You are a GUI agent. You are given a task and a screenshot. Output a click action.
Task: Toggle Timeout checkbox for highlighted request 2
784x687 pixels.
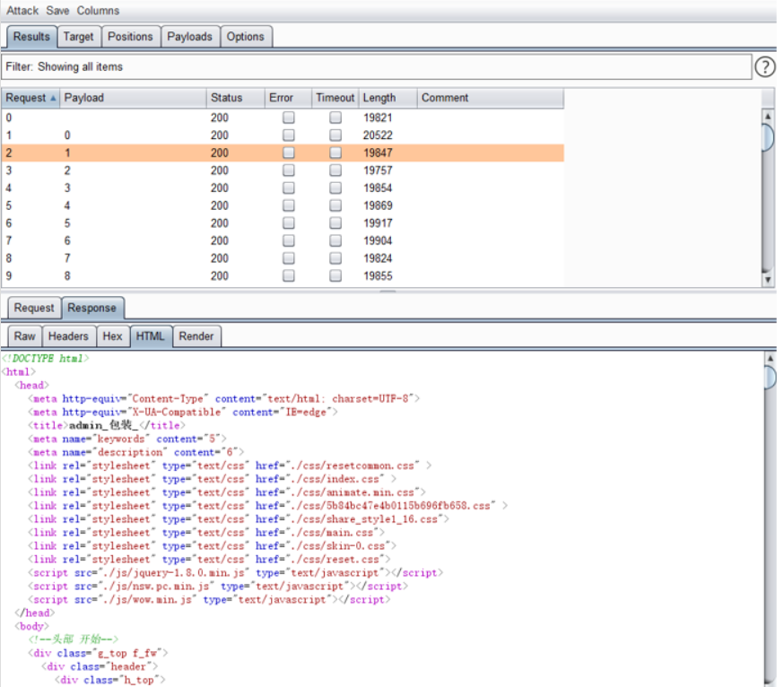coord(335,152)
